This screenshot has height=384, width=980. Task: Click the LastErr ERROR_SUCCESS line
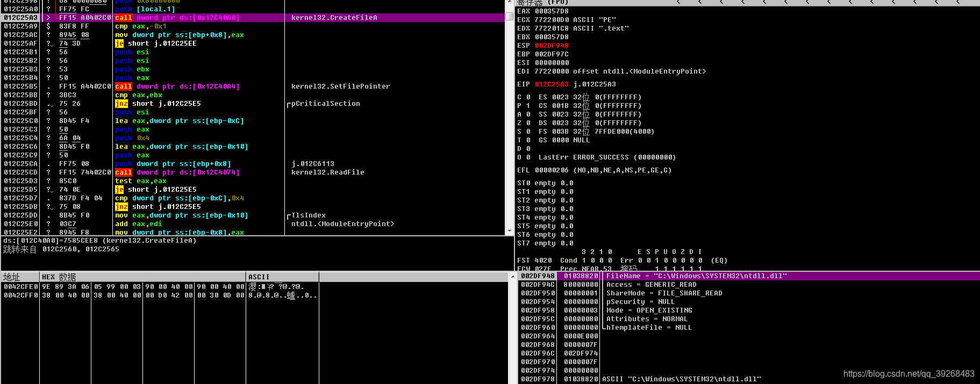[x=607, y=157]
